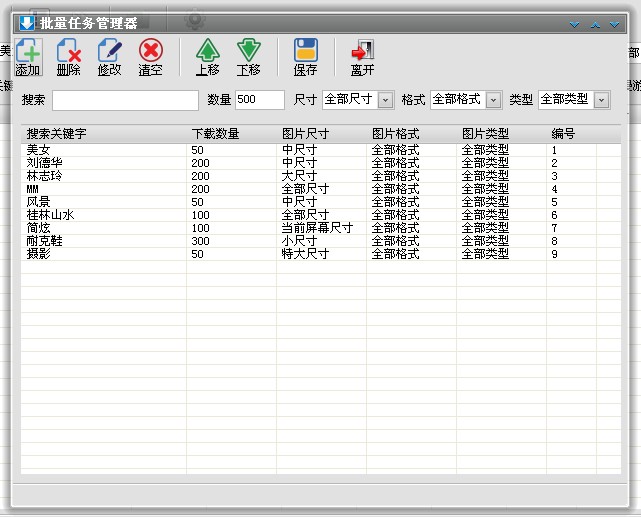Click 全部尺寸 cell in 桂林山水 row
The image size is (641, 517).
coord(305,215)
